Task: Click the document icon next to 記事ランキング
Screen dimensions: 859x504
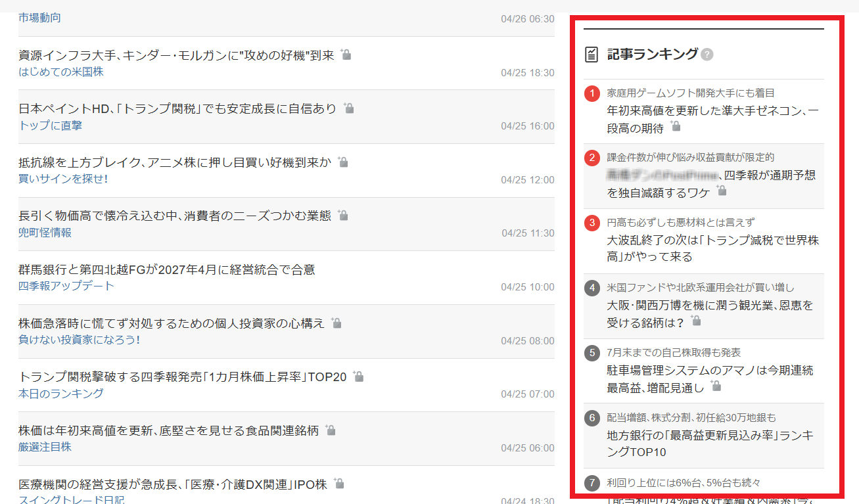Action: pos(592,55)
